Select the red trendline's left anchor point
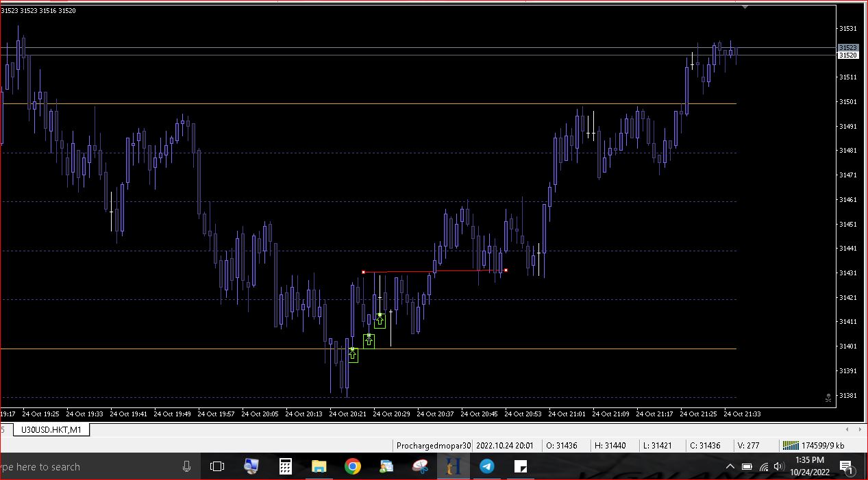Image resolution: width=868 pixels, height=480 pixels. tap(363, 273)
